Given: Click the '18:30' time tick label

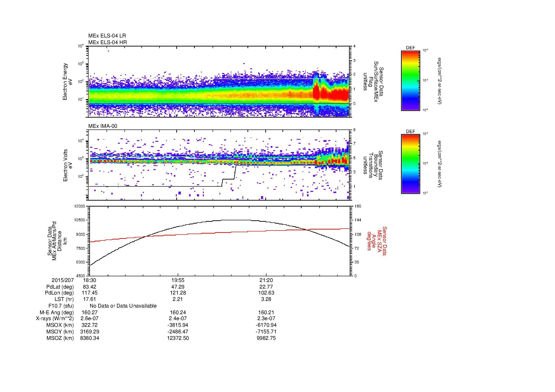Looking at the screenshot, I should tap(89, 280).
